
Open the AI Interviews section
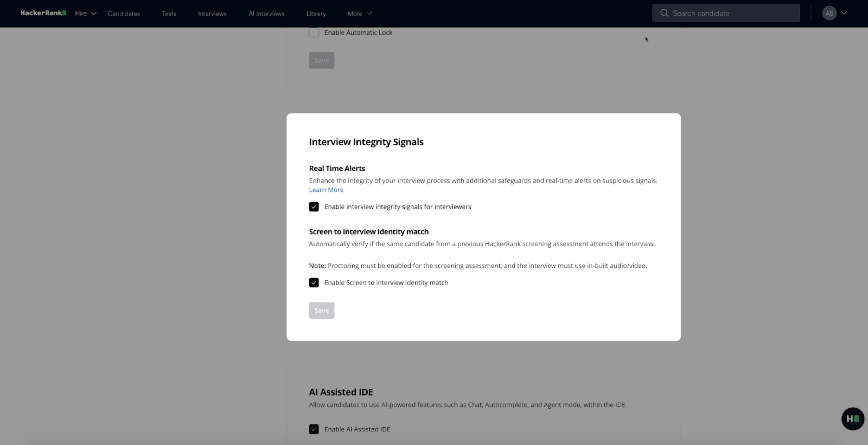point(266,14)
